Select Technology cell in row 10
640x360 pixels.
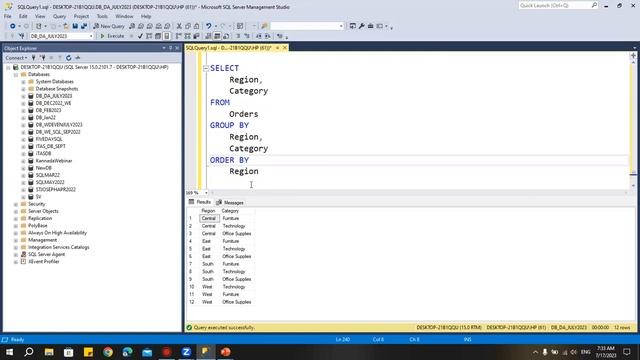(x=237, y=287)
